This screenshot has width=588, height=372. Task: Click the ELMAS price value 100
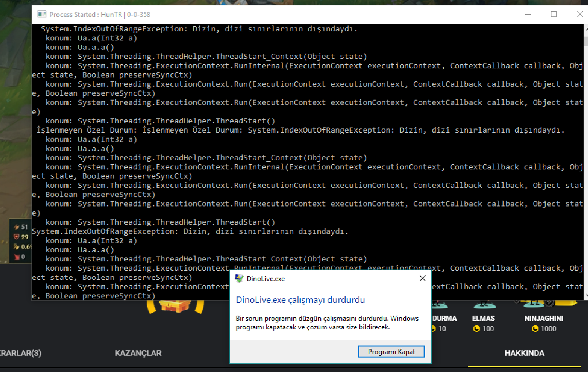point(488,329)
